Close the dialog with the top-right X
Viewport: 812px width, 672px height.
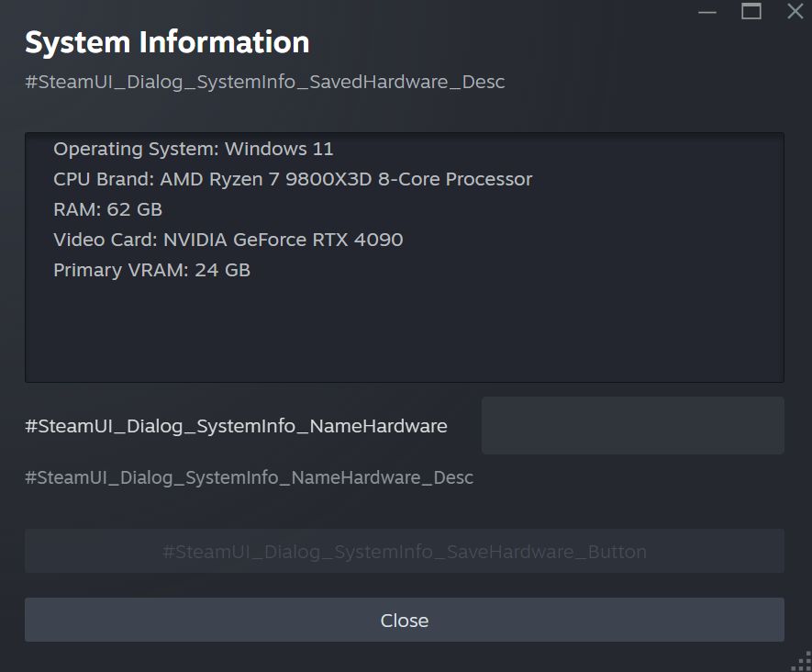pos(795,12)
